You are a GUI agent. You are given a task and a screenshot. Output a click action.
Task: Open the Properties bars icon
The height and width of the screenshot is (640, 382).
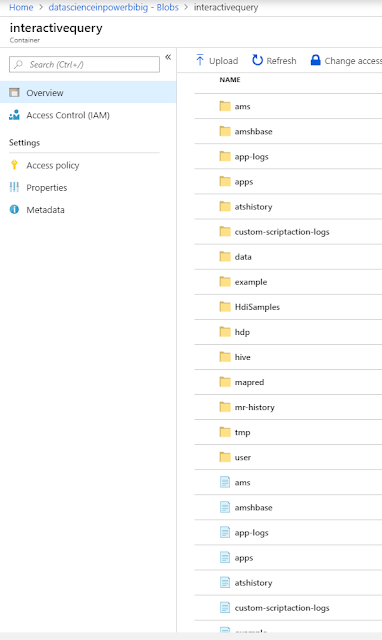coord(14,187)
